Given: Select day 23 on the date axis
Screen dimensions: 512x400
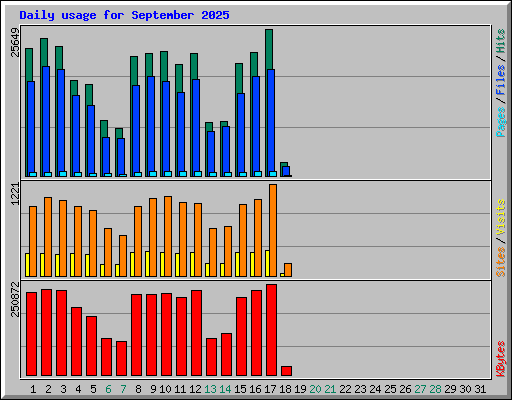Looking at the screenshot, I should coord(360,389).
